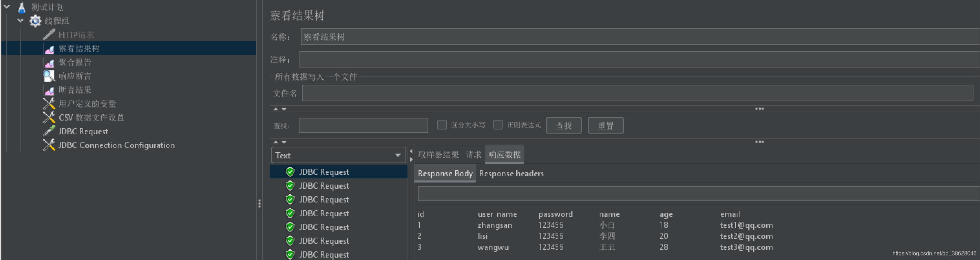Click the tools icon beside CSV 数据文件设置
Screen dimensions: 980x260
point(49,117)
